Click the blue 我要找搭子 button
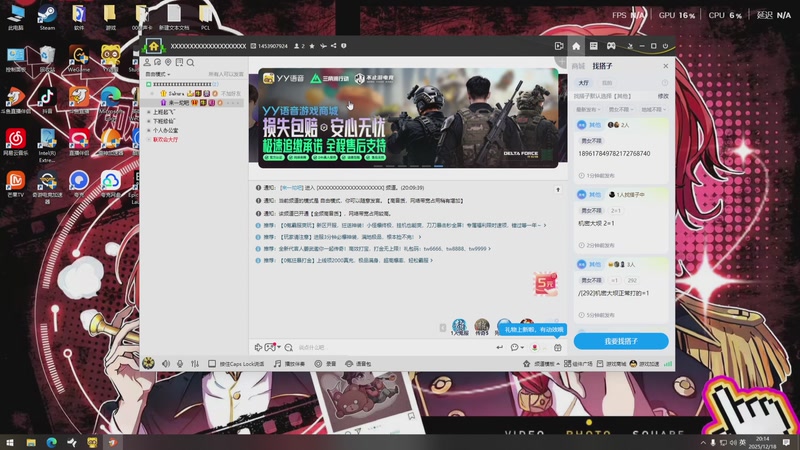This screenshot has height=450, width=800. tap(621, 341)
